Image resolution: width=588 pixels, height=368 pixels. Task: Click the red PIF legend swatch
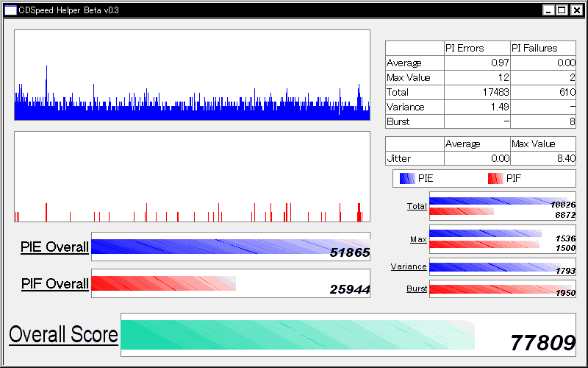coord(495,178)
